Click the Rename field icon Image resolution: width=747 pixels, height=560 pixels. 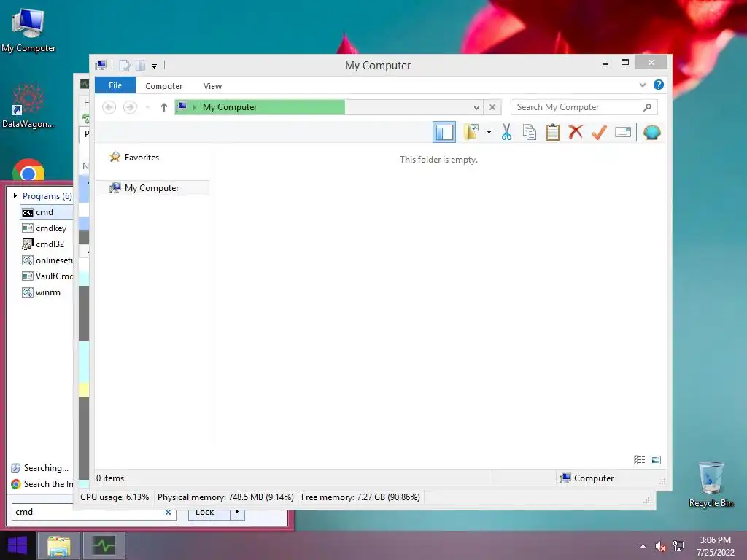623,132
